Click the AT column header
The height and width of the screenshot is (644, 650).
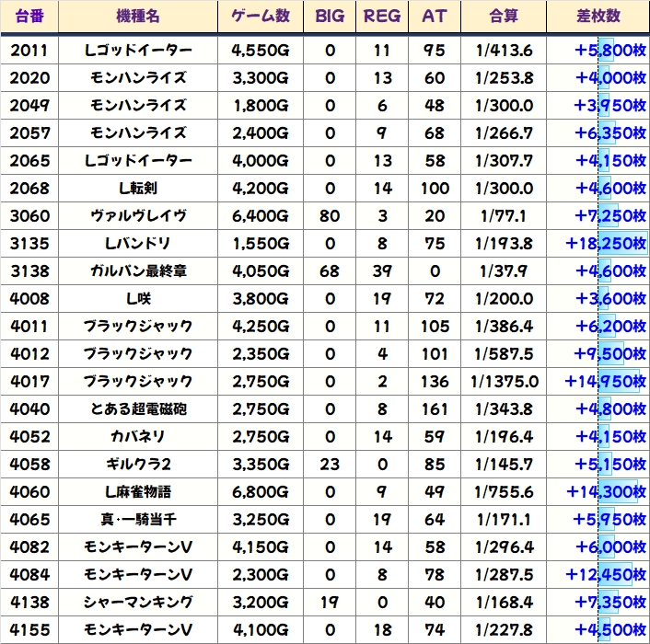pyautogui.click(x=435, y=17)
